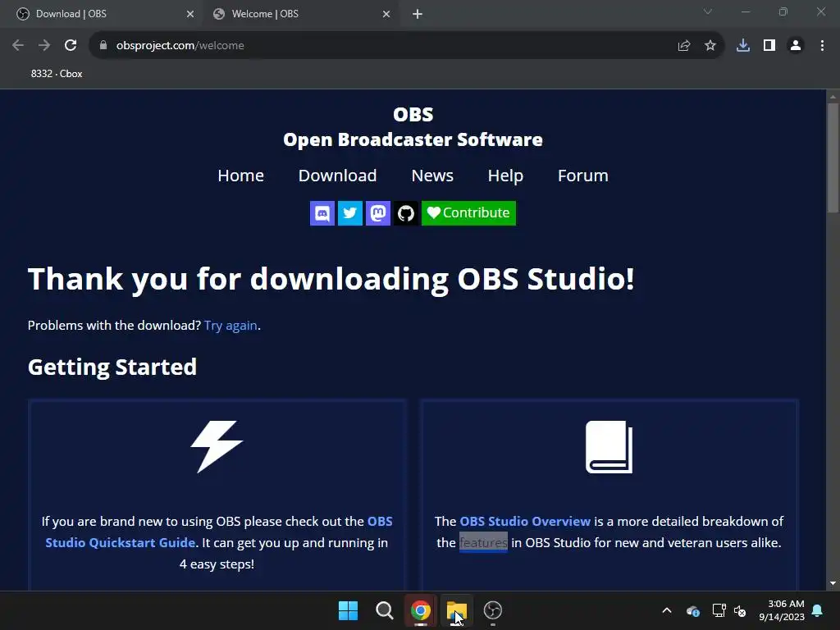This screenshot has height=630, width=840.
Task: Open the OBS GitHub link icon
Action: coord(405,213)
